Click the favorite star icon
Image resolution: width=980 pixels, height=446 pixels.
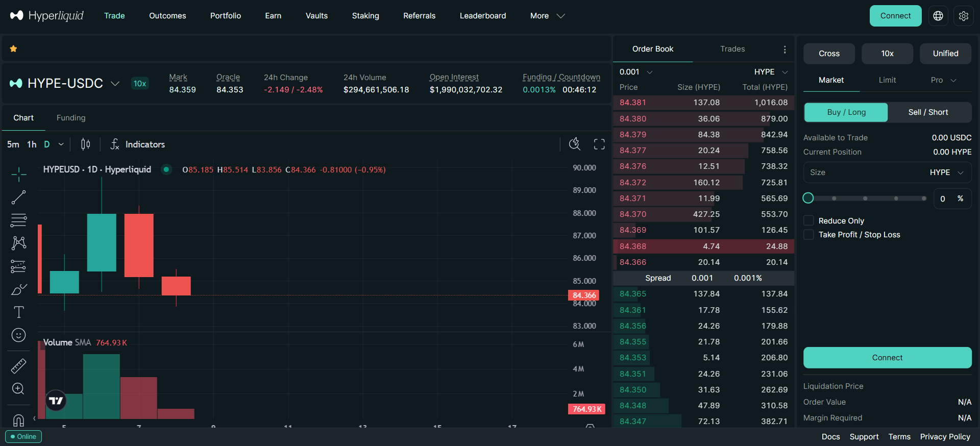point(14,49)
